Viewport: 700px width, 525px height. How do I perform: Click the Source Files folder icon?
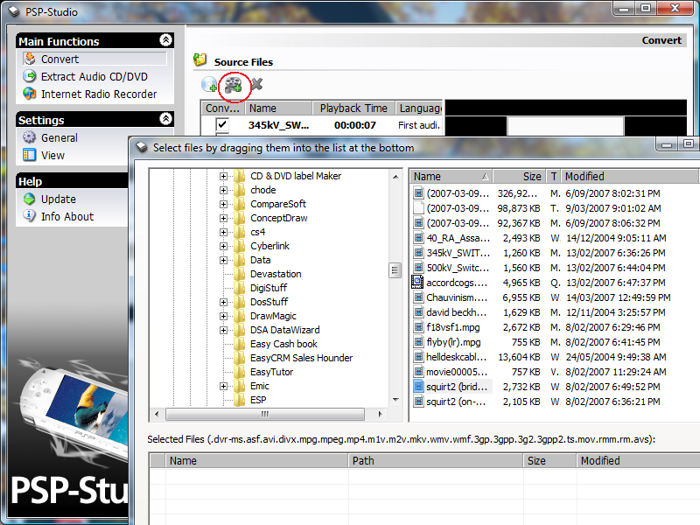200,60
